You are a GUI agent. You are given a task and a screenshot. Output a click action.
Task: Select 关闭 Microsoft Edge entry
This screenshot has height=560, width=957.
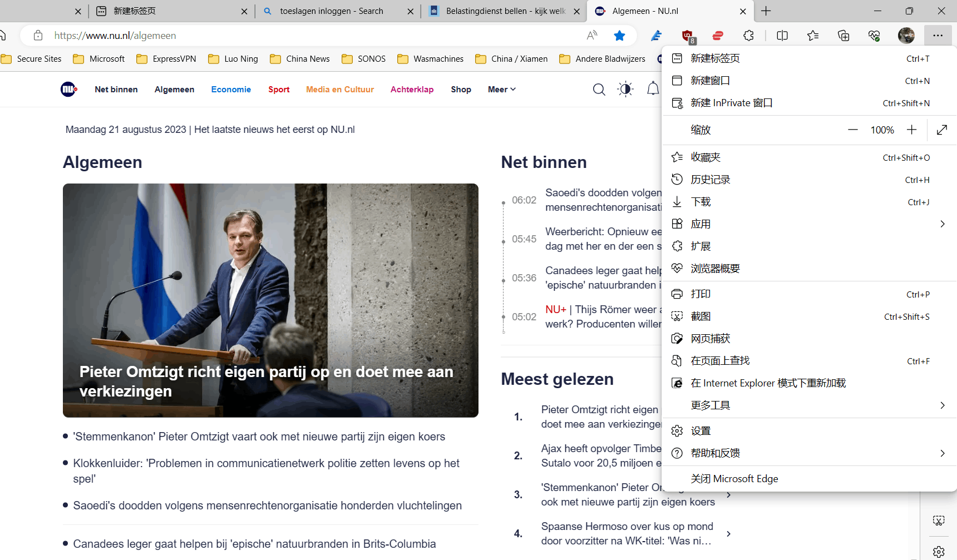pos(809,479)
